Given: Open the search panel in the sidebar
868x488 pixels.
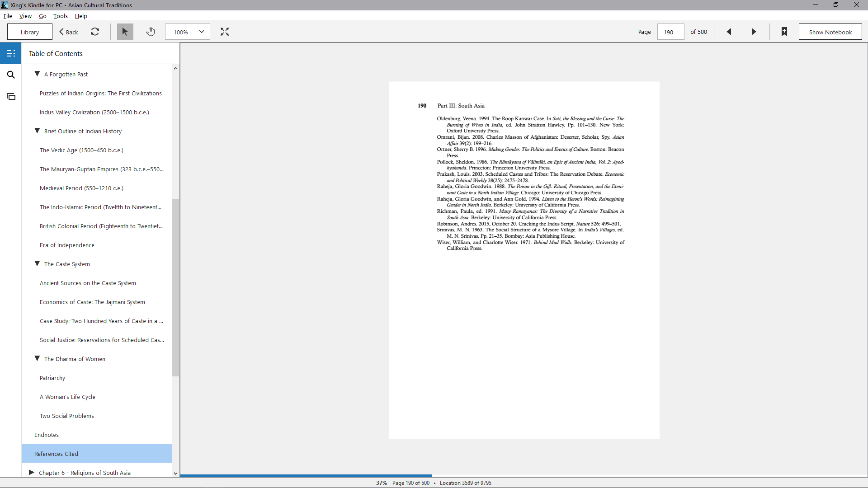Looking at the screenshot, I should 11,75.
